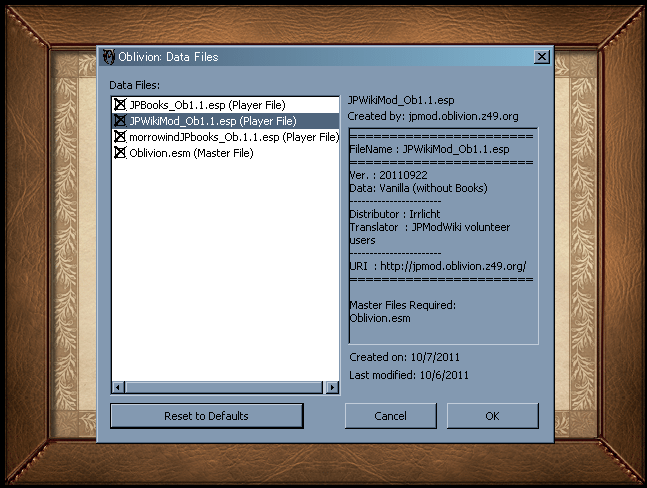The height and width of the screenshot is (488, 647).
Task: Disable the morrowindJPbooks_Ob.1.1.esp checkbox
Action: pyautogui.click(x=120, y=137)
